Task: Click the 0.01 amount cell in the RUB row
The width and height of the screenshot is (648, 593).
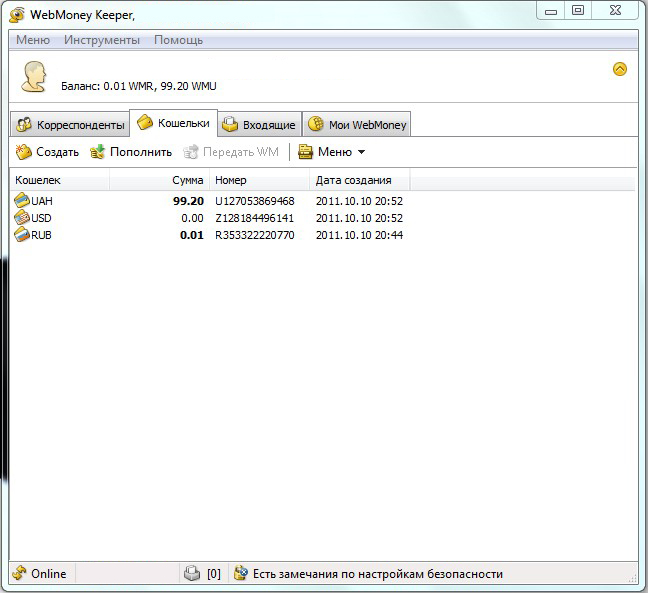Action: pyautogui.click(x=192, y=235)
